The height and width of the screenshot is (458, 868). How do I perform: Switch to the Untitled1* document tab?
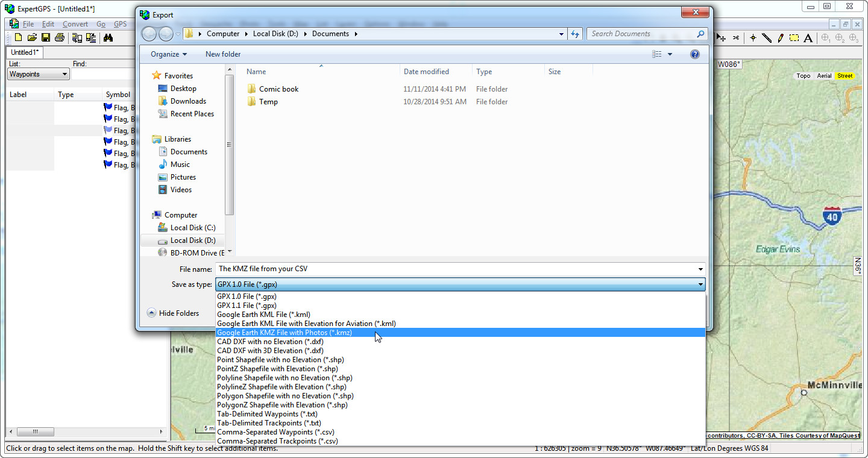point(25,52)
